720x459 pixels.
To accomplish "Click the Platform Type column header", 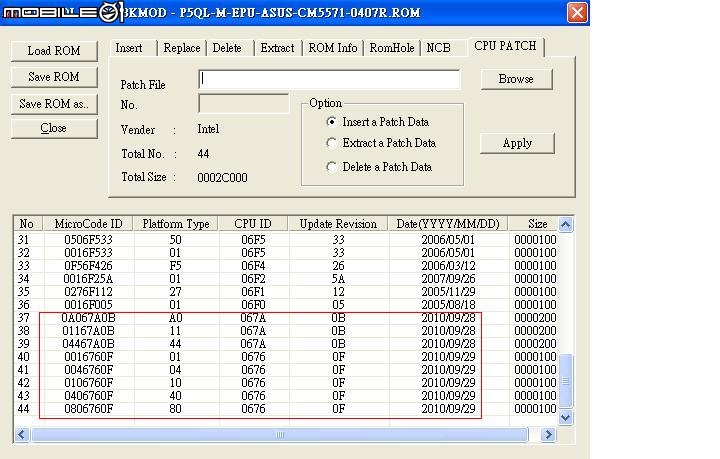I will (176, 224).
